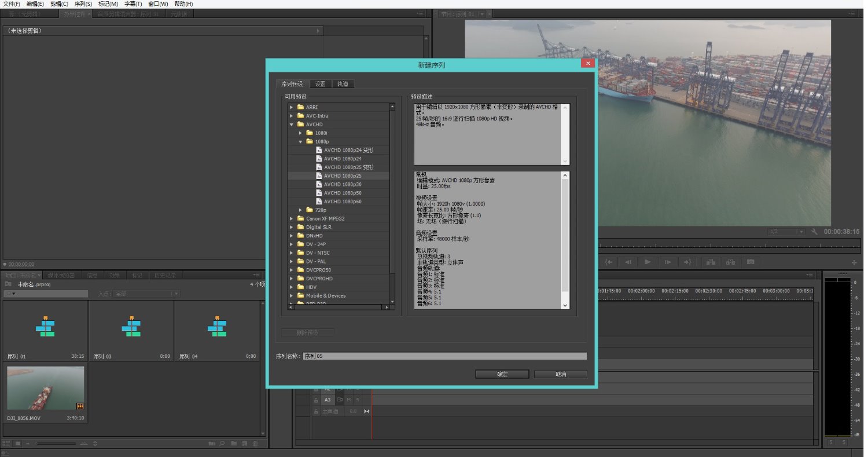Click the extract button in program monitor
The width and height of the screenshot is (868, 457).
click(x=730, y=262)
